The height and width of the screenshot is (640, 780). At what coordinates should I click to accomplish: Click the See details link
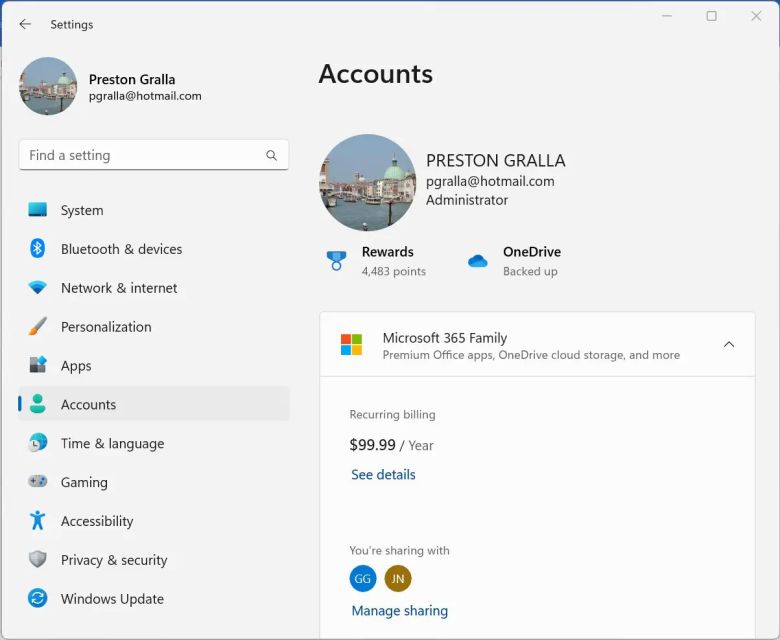click(x=383, y=475)
